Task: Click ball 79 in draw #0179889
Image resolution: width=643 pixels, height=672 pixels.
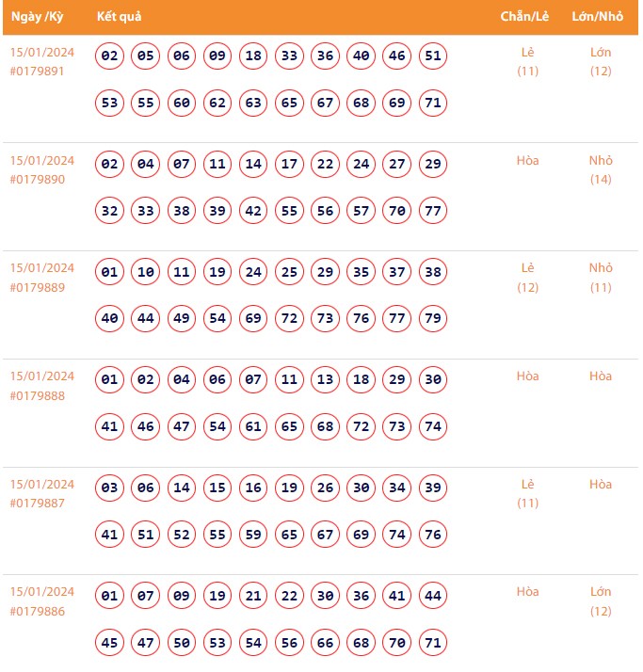Action: 433,319
